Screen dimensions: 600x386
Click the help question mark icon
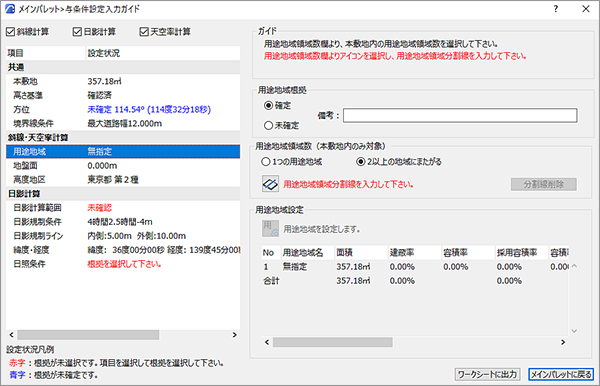pyautogui.click(x=556, y=8)
